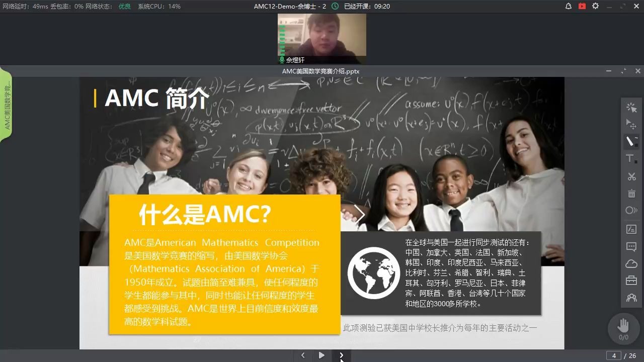644x362 pixels.
Task: Open the settings gear
Action: click(x=596, y=6)
